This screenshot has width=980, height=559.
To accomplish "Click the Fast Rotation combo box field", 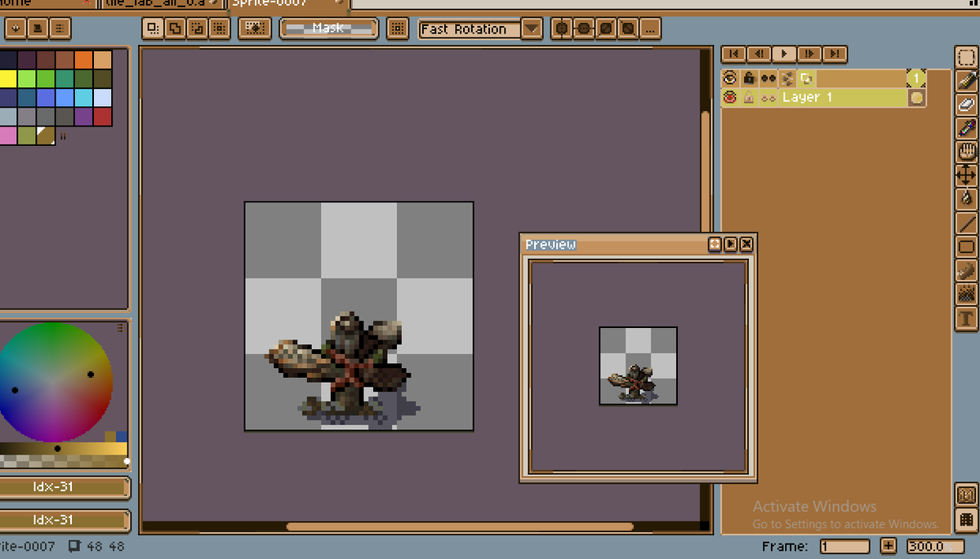I will coord(470,29).
